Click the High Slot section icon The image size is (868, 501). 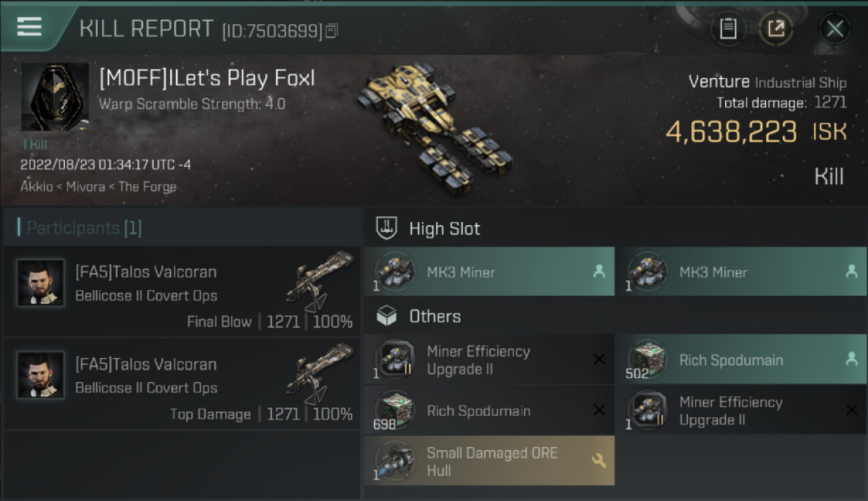point(387,228)
